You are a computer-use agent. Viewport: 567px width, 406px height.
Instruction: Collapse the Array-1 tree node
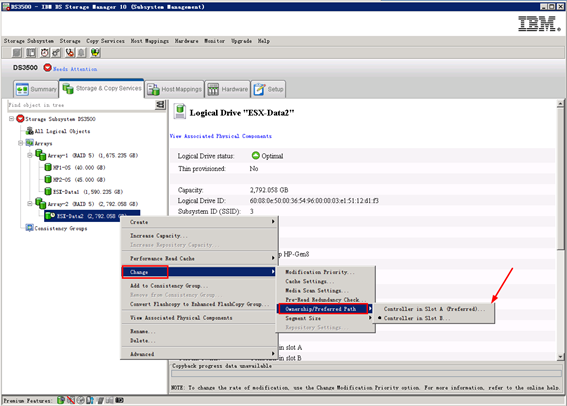pyautogui.click(x=30, y=155)
